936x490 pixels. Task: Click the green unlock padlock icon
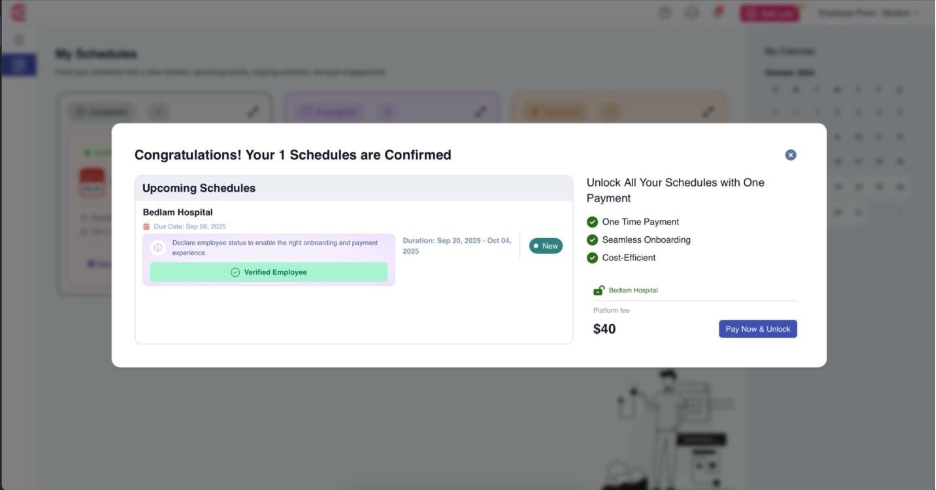pos(598,290)
